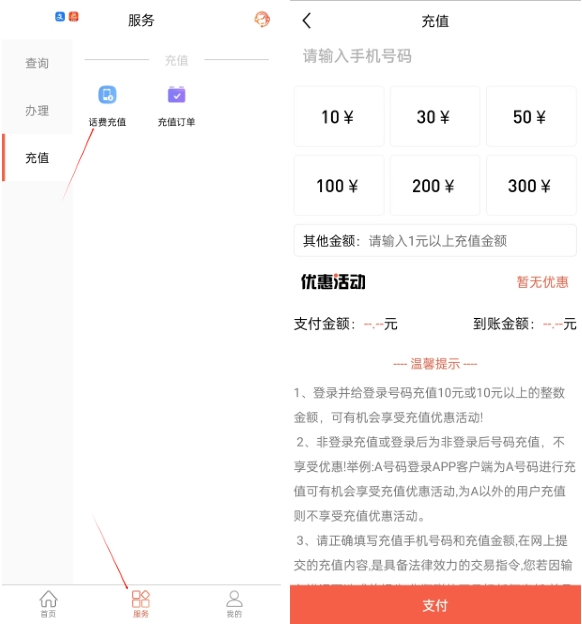Select the 200¥ recharge amount
The width and height of the screenshot is (582, 624).
tap(435, 185)
